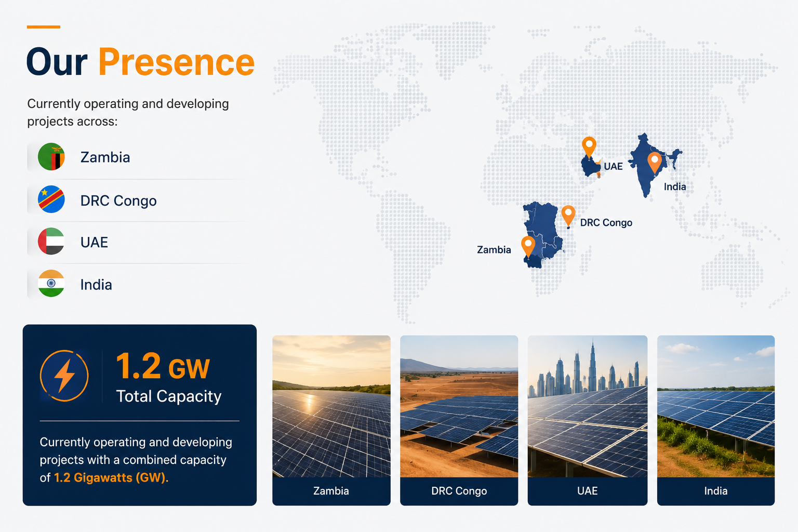Click the UAE flag icon

[51, 242]
